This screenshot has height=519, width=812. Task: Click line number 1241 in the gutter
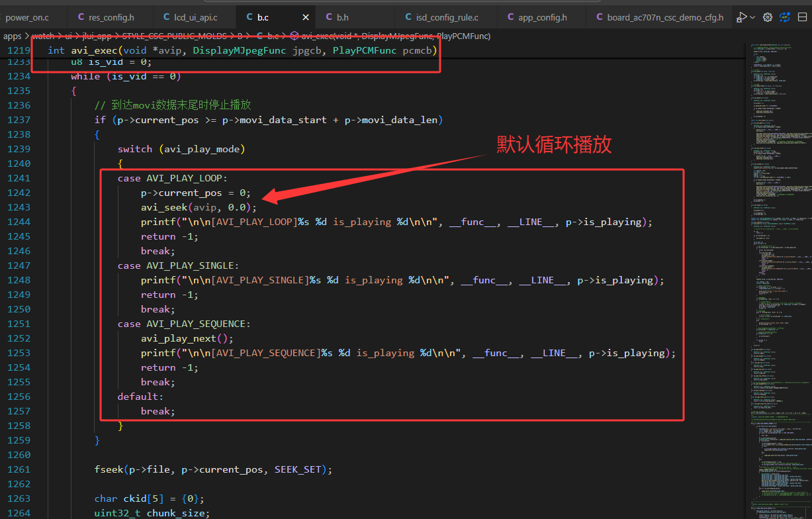point(20,178)
